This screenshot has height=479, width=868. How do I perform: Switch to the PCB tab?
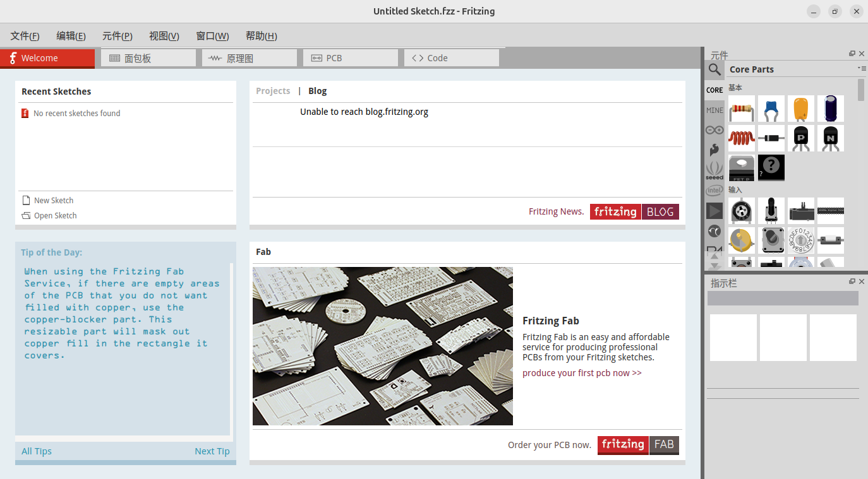(x=351, y=58)
